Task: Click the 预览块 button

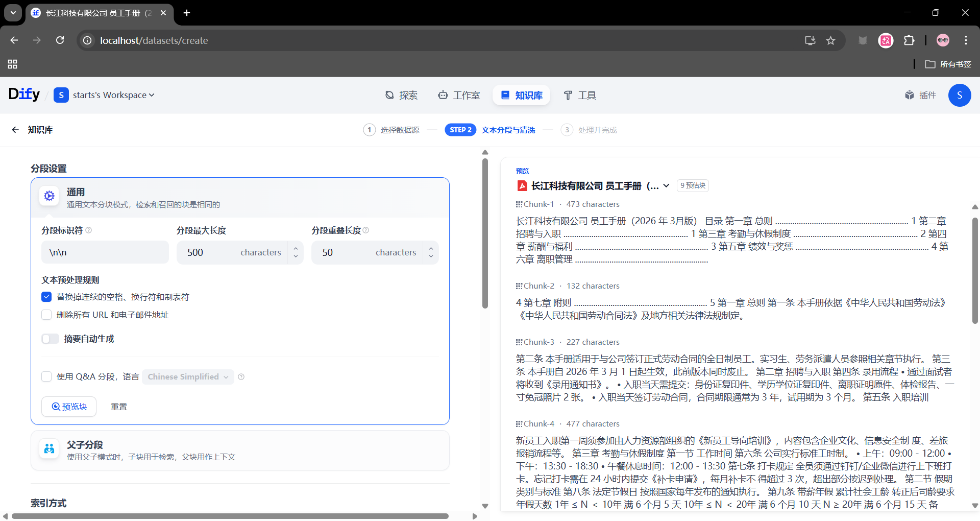Action: tap(69, 407)
